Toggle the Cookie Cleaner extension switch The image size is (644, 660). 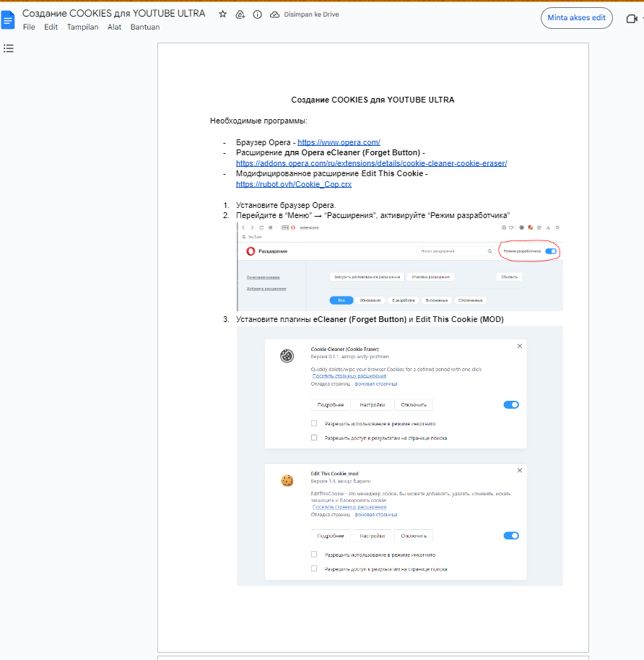tap(511, 405)
